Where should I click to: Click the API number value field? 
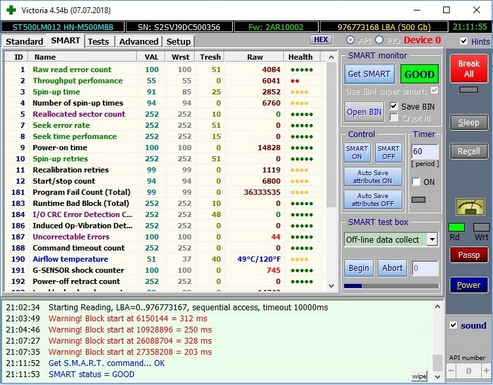tap(468, 371)
